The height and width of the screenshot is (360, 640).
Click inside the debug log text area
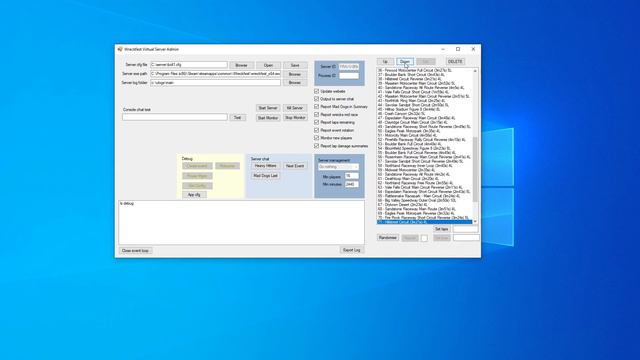[242, 222]
